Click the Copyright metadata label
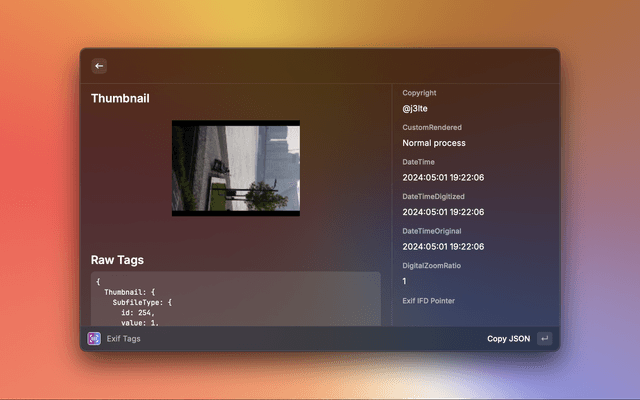Image resolution: width=640 pixels, height=400 pixels. pos(419,93)
